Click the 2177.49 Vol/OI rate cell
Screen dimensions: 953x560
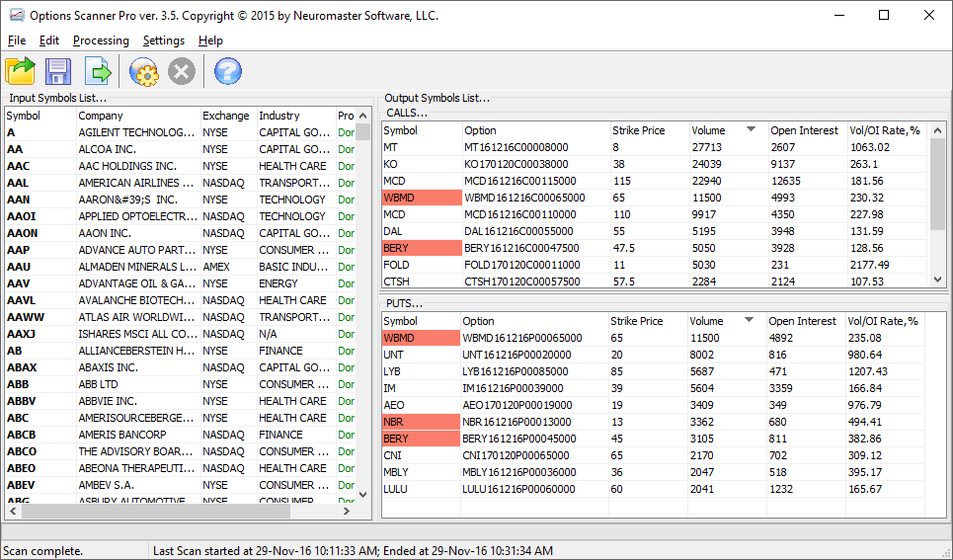pyautogui.click(x=870, y=265)
